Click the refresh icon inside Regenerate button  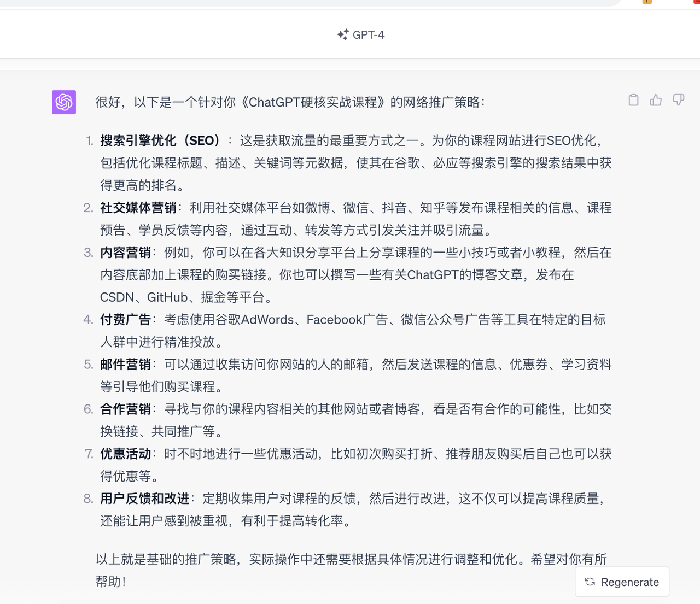coord(590,582)
